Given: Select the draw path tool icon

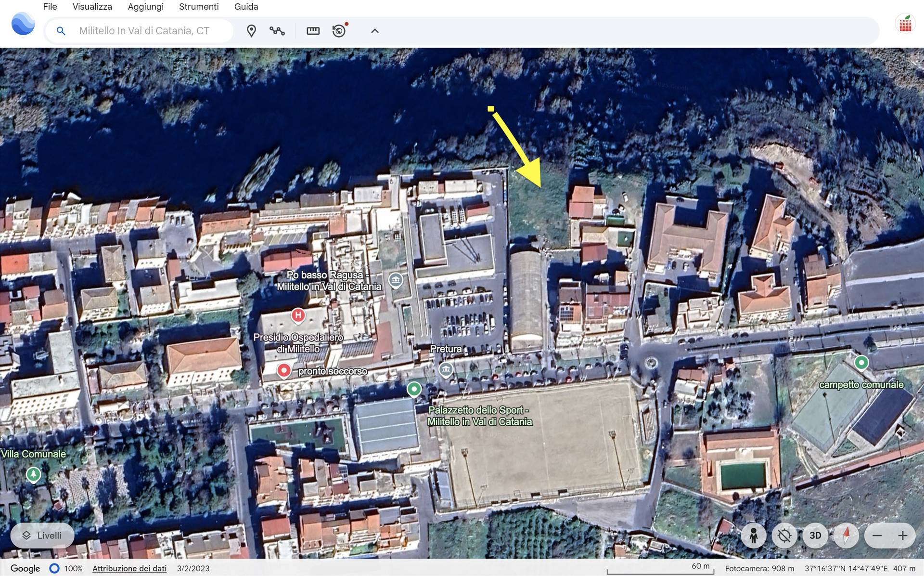Looking at the screenshot, I should (x=277, y=31).
